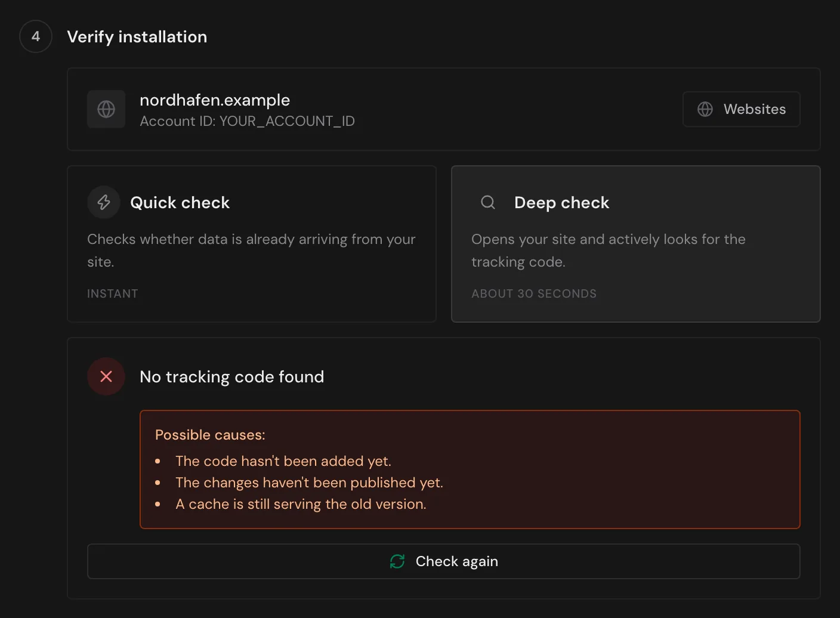Viewport: 840px width, 618px height.
Task: Click 'The changes haven't been published yet.'
Action: [x=309, y=483]
